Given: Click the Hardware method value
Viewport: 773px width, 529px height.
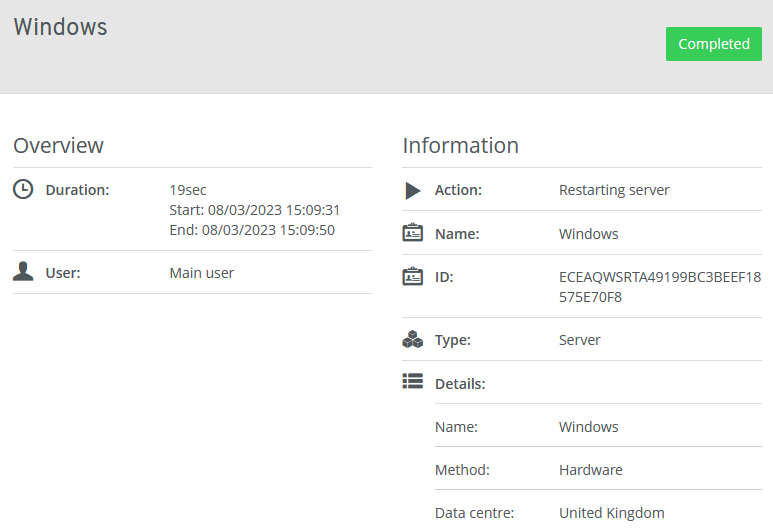Looking at the screenshot, I should [591, 470].
